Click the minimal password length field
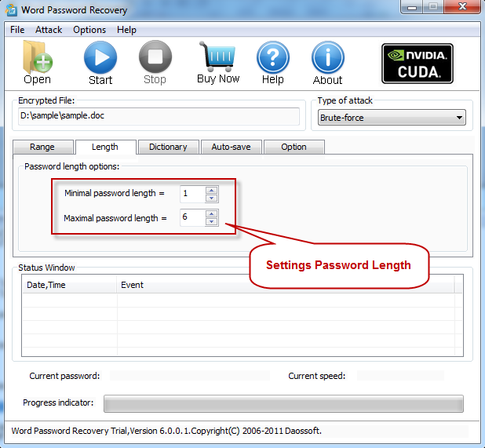Image resolution: width=485 pixels, height=448 pixels. click(192, 194)
